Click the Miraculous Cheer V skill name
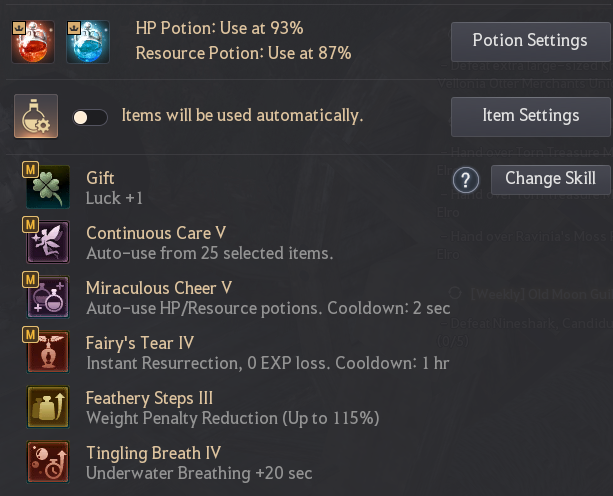The height and width of the screenshot is (496, 613). coord(159,288)
